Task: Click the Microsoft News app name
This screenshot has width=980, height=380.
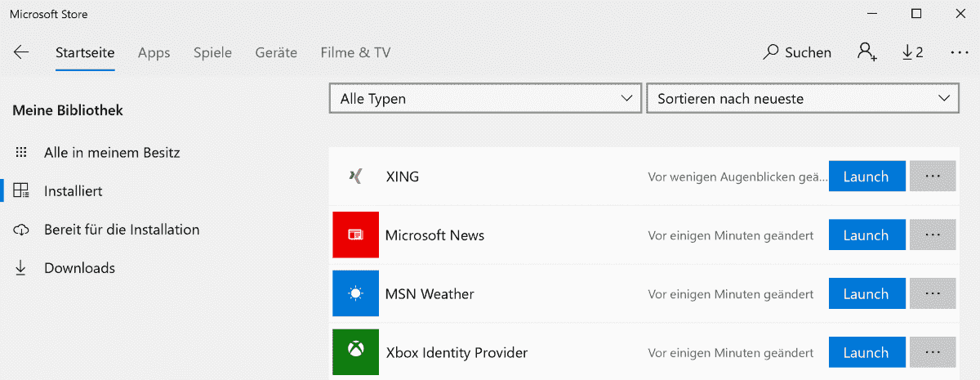Action: point(434,235)
